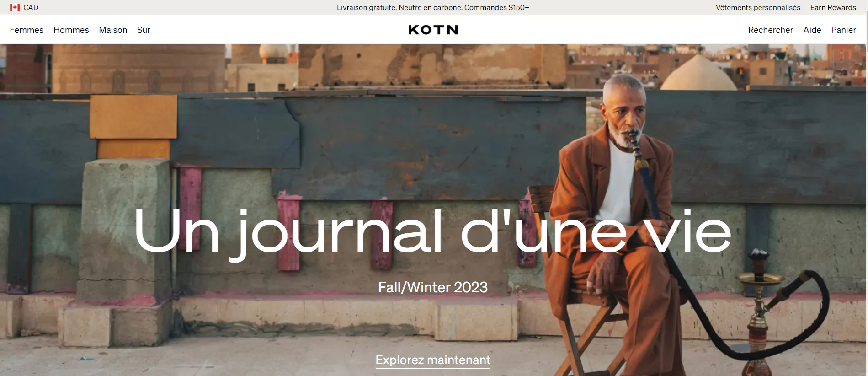This screenshot has height=376, width=868.
Task: Click Explorez maintenant link
Action: [x=433, y=360]
